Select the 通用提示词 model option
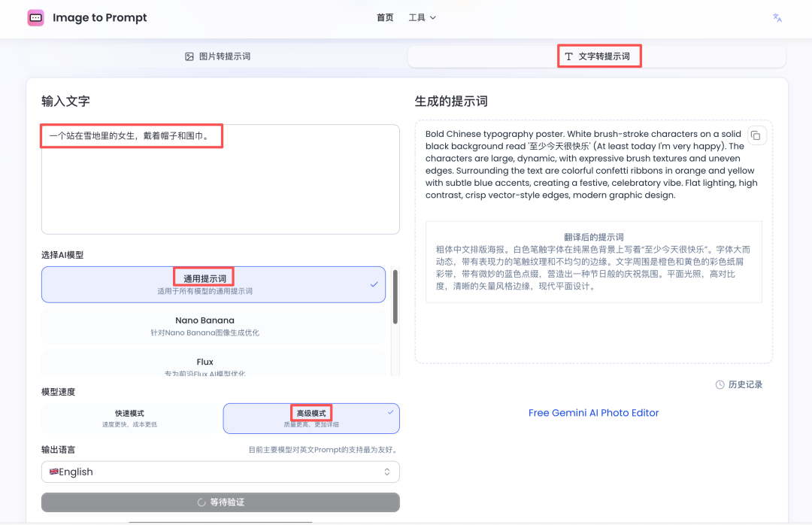 (214, 284)
